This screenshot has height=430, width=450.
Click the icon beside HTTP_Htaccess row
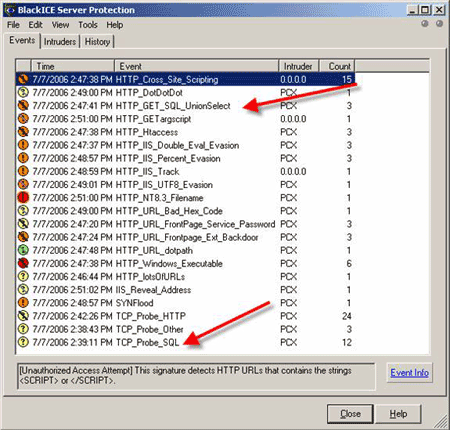tap(23, 132)
